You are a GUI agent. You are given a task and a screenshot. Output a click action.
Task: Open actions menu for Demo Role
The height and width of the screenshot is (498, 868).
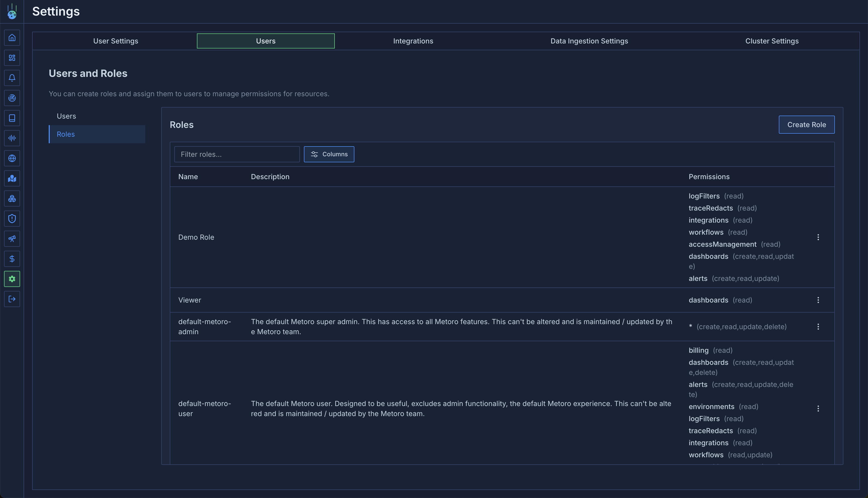(818, 237)
